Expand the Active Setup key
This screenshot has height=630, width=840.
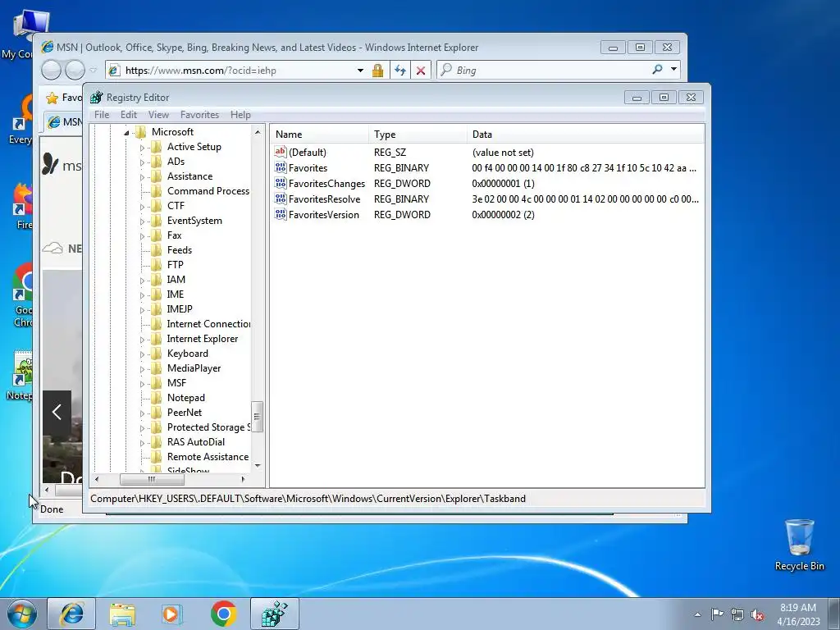[x=142, y=148]
